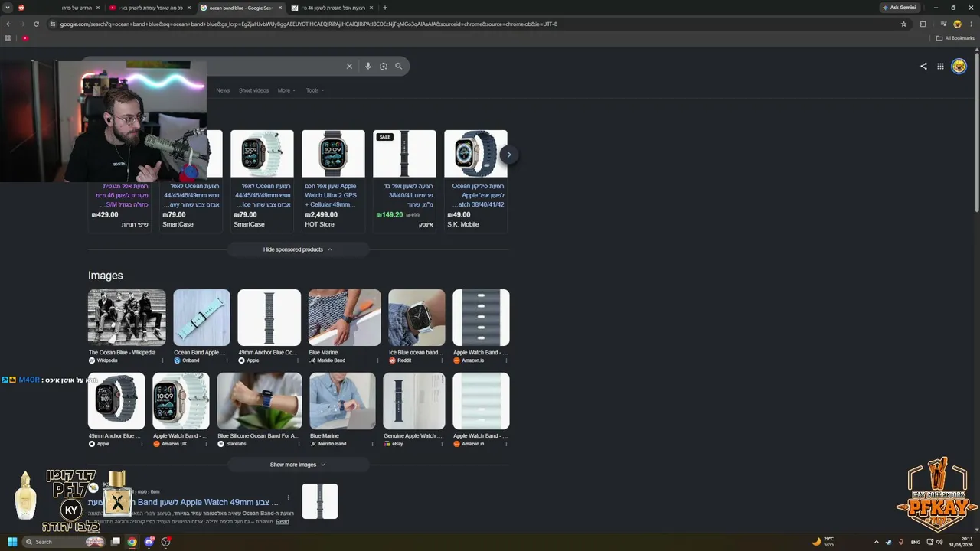Open the three-dot menu beside the web result

(x=289, y=497)
